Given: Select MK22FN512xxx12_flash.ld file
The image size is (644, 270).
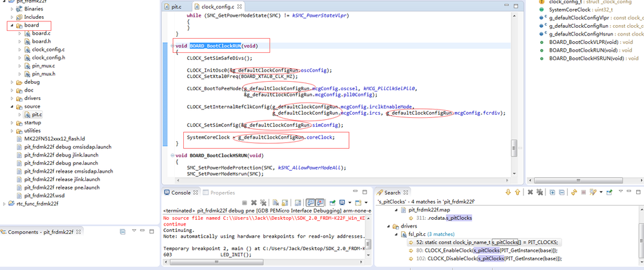Looking at the screenshot, I should [50, 139].
